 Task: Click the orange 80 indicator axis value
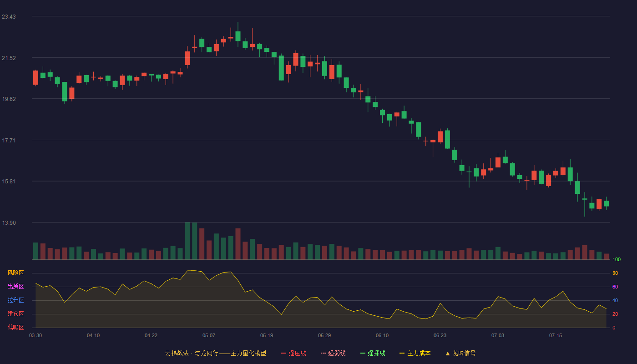[615, 273]
